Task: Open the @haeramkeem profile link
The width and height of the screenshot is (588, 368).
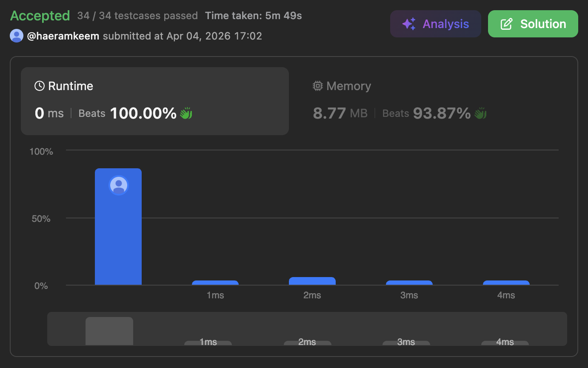Action: coord(63,36)
